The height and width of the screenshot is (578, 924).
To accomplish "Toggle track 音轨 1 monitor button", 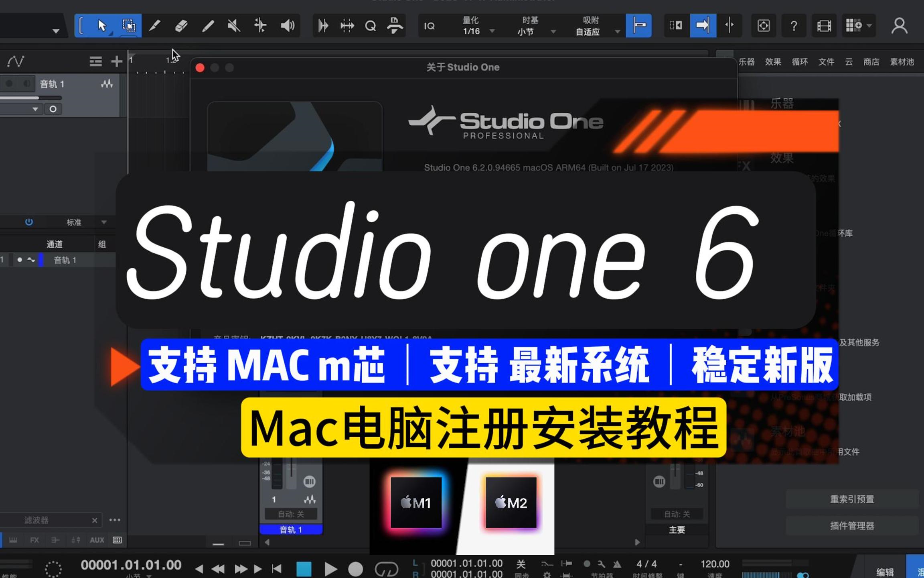I will click(x=26, y=83).
